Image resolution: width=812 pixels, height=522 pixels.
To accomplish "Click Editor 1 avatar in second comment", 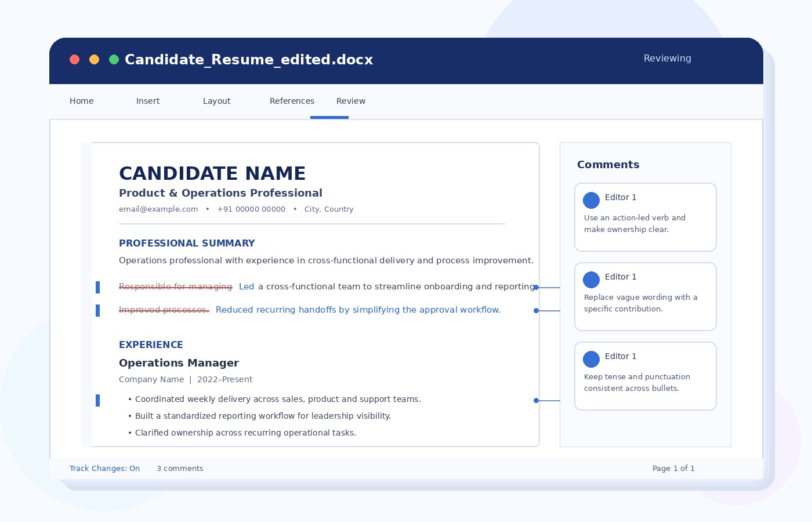I will point(591,280).
